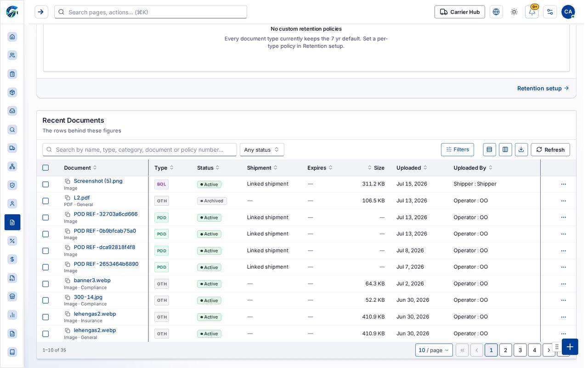Click the Refresh button
Viewport: 588px width, 368px height.
coord(550,149)
